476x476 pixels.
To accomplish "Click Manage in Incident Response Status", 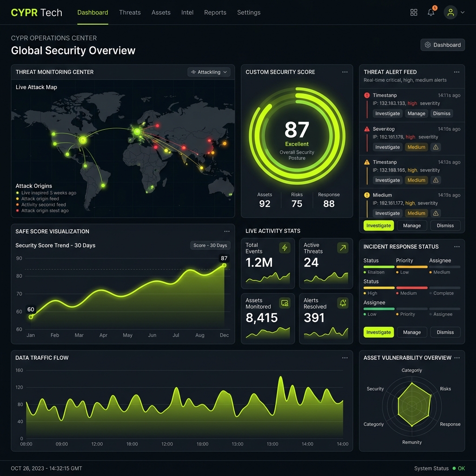I will coord(412,332).
